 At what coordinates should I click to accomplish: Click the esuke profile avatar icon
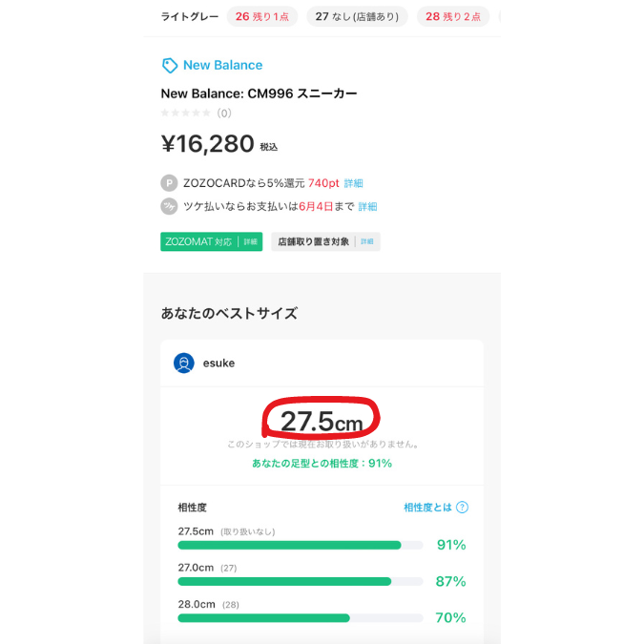coord(184,363)
